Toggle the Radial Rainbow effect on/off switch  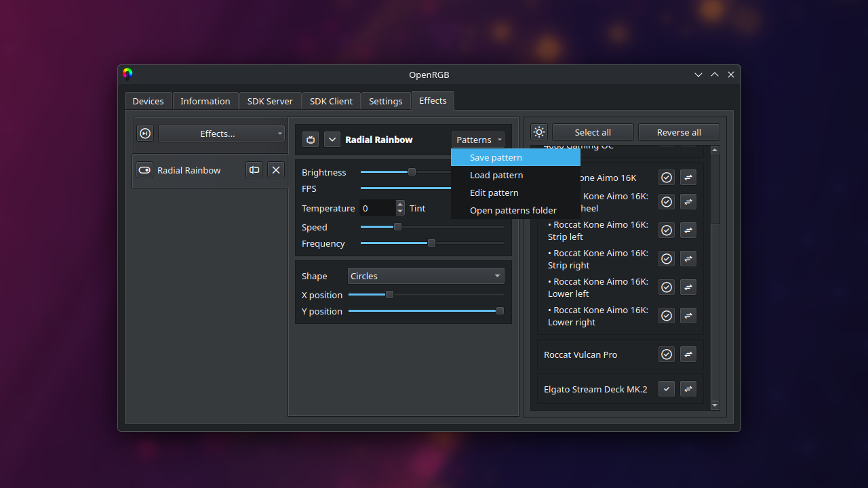tap(144, 170)
